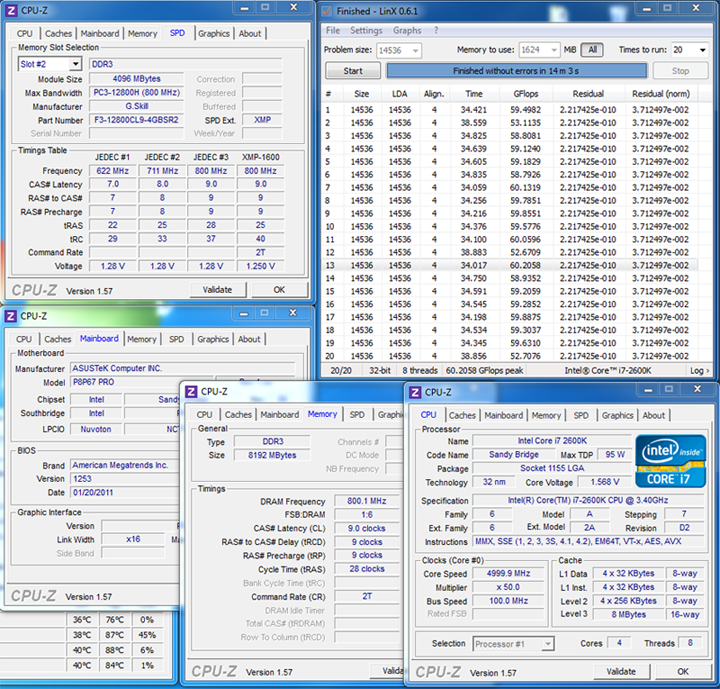Select Mainboard tab in the CPU window
Image resolution: width=720 pixels, height=689 pixels.
[x=504, y=415]
